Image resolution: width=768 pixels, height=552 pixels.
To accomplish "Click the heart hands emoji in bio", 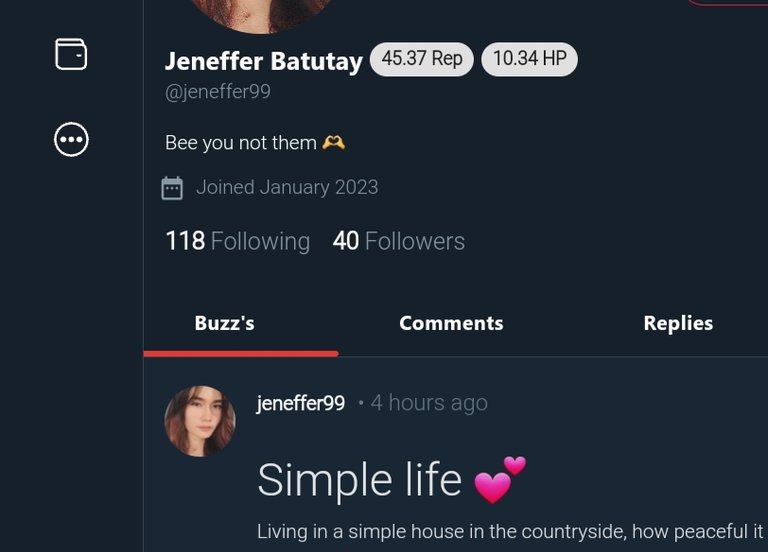I will (x=334, y=143).
